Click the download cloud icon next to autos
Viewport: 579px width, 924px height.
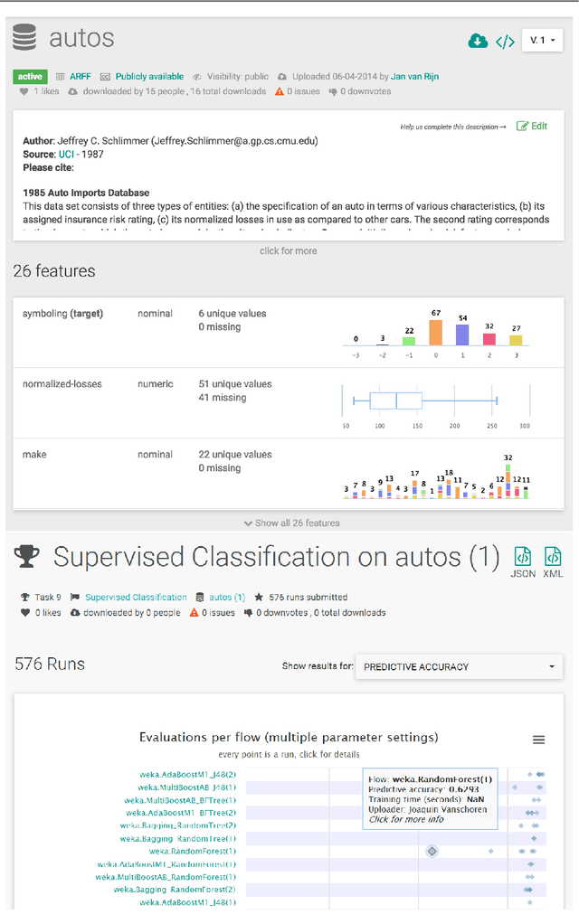click(x=479, y=41)
